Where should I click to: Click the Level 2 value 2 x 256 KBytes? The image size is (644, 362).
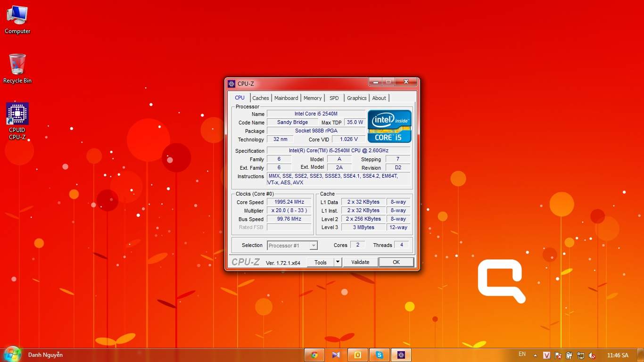tap(363, 219)
